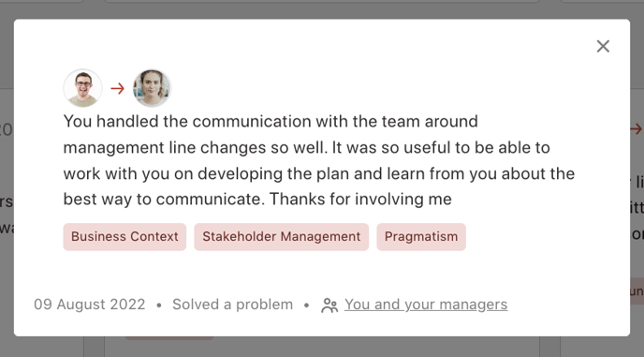644x357 pixels.
Task: Open the 'You and your managers' link
Action: pos(426,305)
